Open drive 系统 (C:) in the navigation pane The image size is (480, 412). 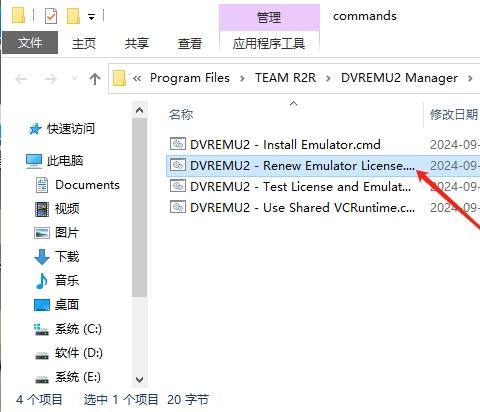[x=79, y=329]
